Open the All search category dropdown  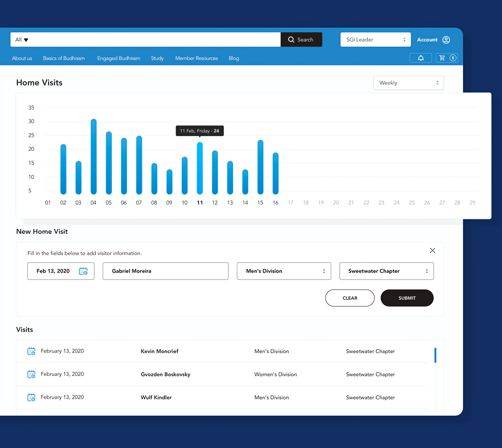click(22, 40)
